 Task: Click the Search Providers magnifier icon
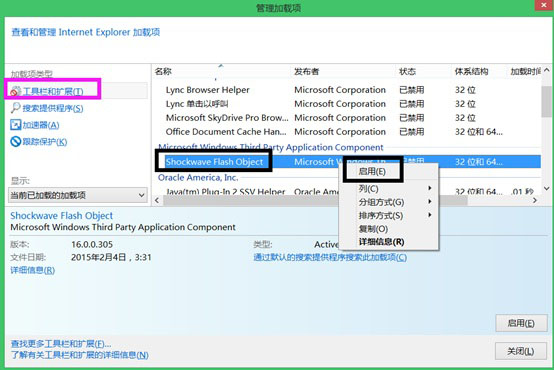click(x=15, y=108)
